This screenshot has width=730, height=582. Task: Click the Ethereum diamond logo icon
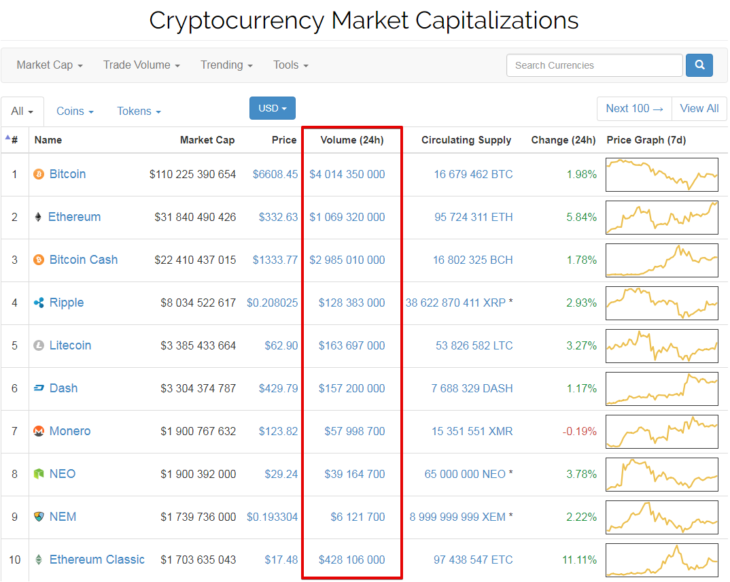(38, 217)
